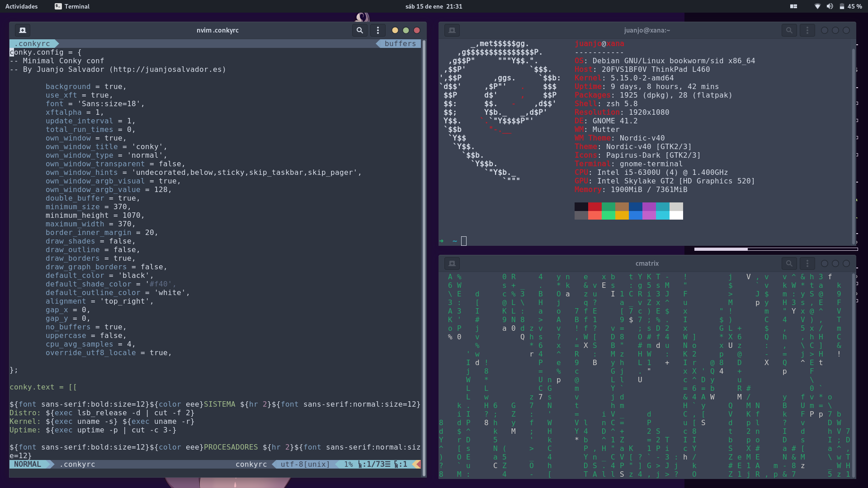The image size is (868, 488).
Task: Click the Kernel 5.15.0-2-amd64 line in neofetch
Action: [624, 78]
